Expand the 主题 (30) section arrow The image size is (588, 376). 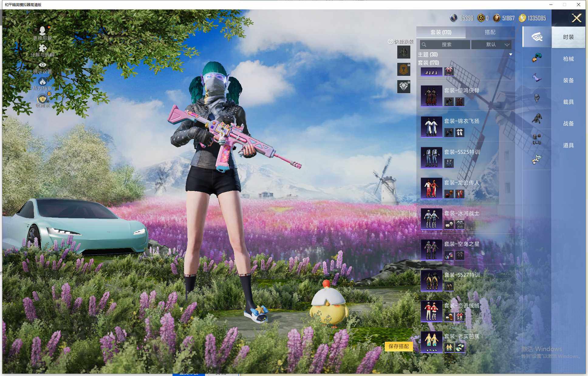click(511, 55)
